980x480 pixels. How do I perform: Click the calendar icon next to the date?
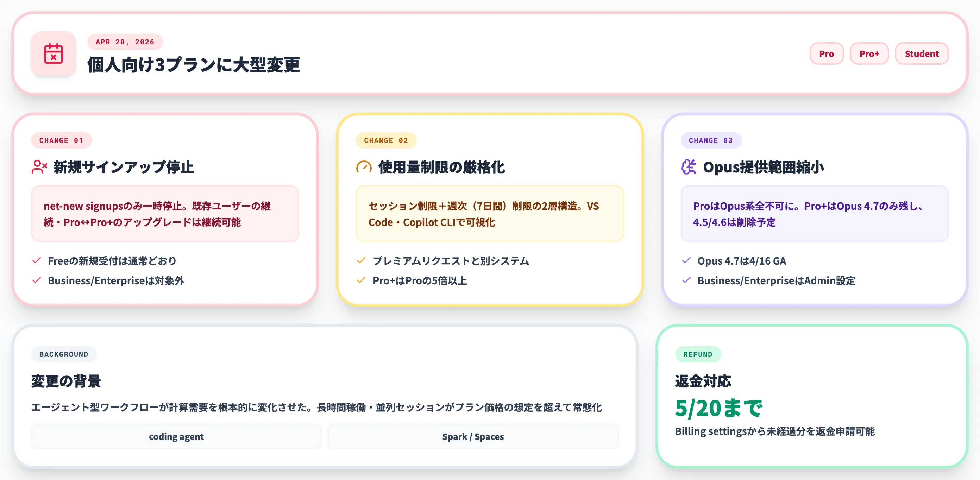54,55
